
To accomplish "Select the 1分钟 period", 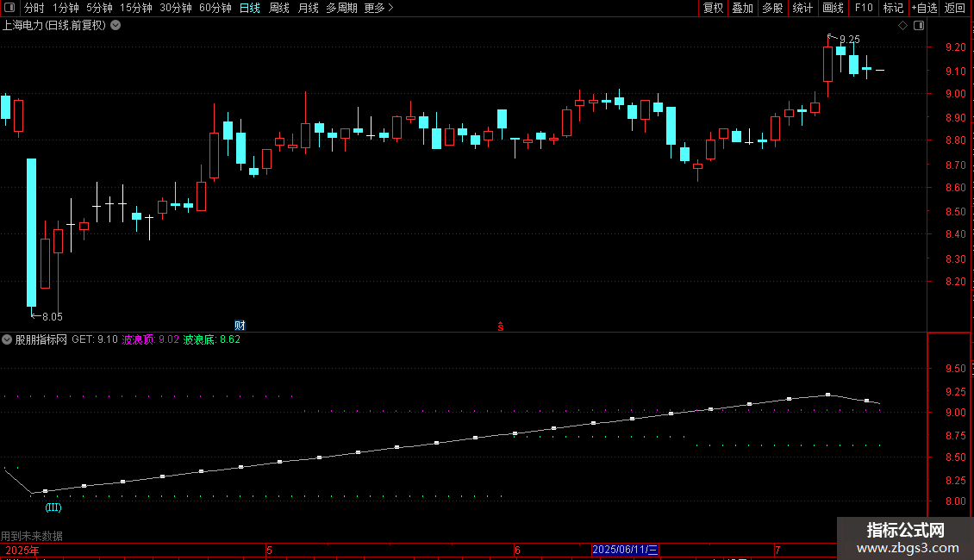I will (66, 8).
